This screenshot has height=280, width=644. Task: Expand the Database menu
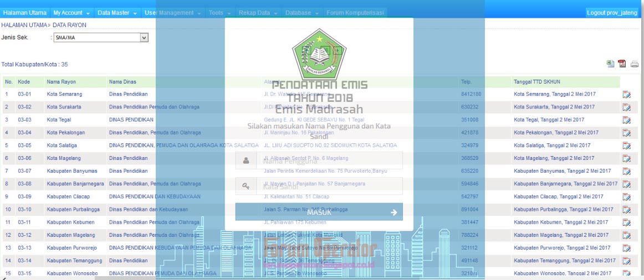click(302, 13)
